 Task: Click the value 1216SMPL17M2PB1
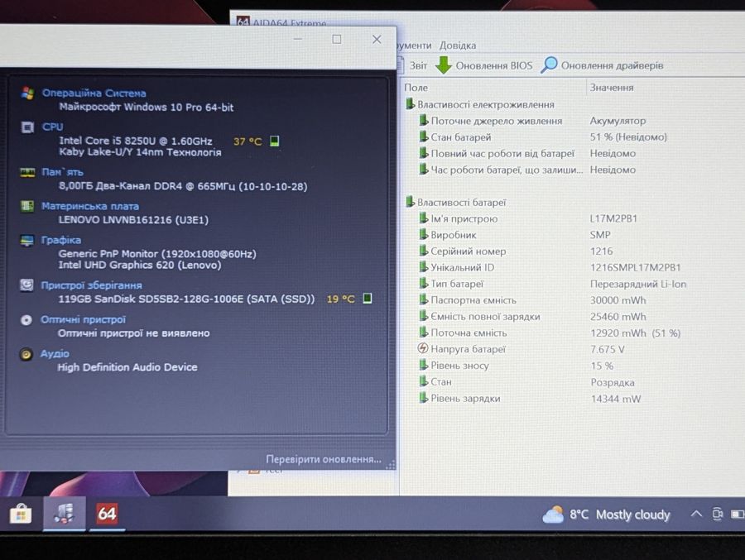635,267
